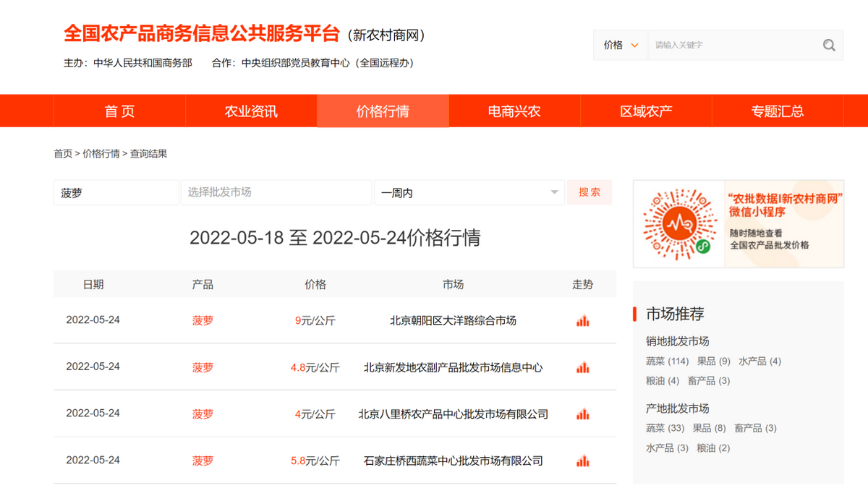Viewport: 868px width, 488px height.
Task: Open the 选择批发市场 market selector
Action: coord(276,192)
